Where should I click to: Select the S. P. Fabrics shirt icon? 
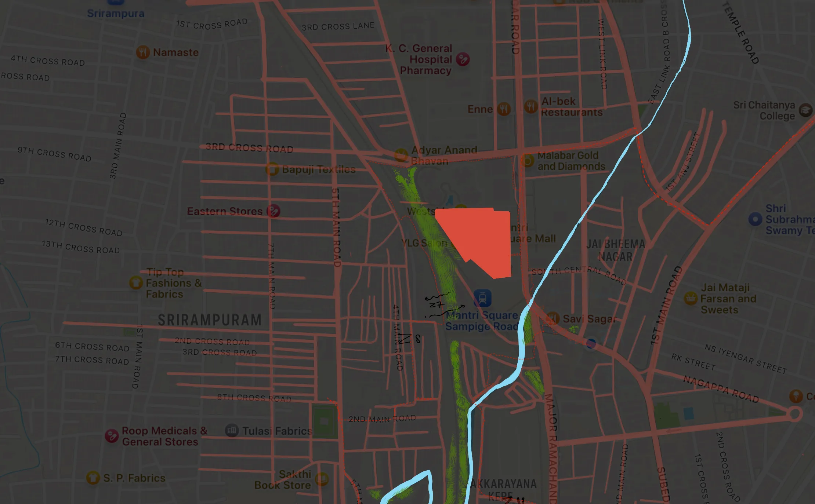(x=93, y=478)
